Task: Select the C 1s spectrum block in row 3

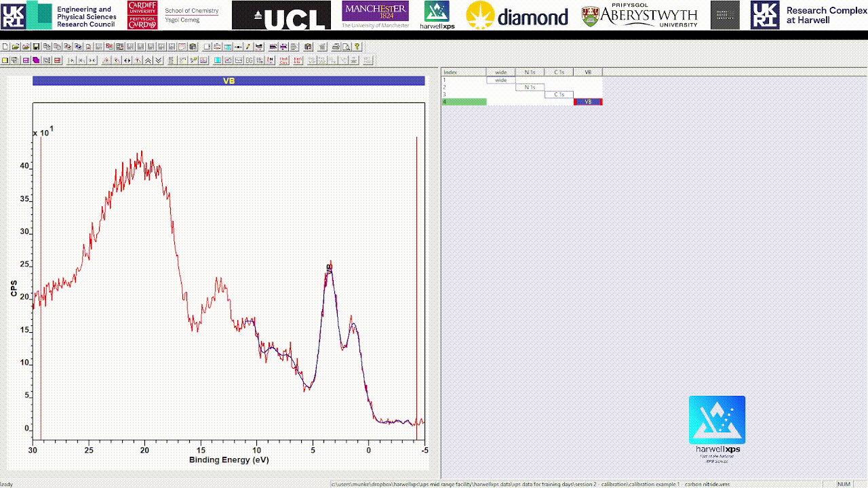Action: pyautogui.click(x=559, y=94)
